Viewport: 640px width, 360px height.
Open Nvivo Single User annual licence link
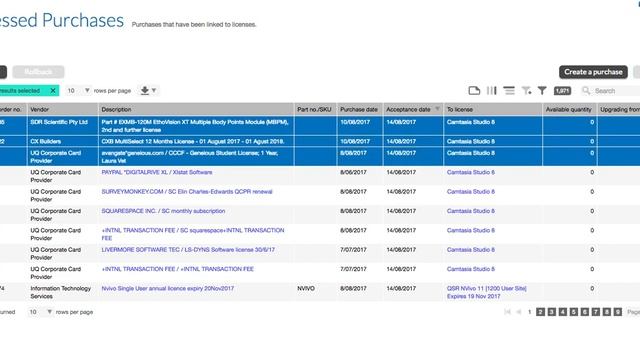tap(168, 288)
